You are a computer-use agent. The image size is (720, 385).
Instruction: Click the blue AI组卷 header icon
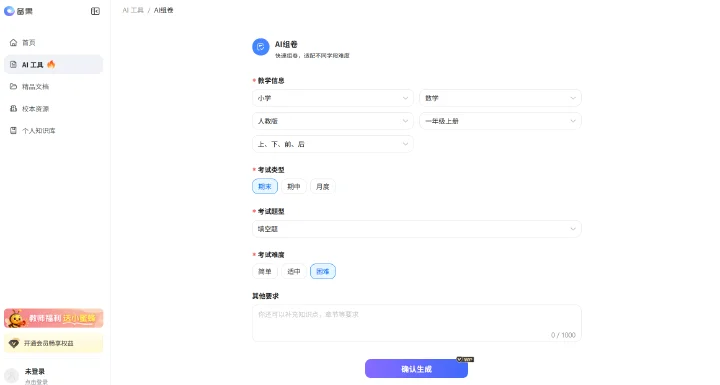pyautogui.click(x=260, y=47)
